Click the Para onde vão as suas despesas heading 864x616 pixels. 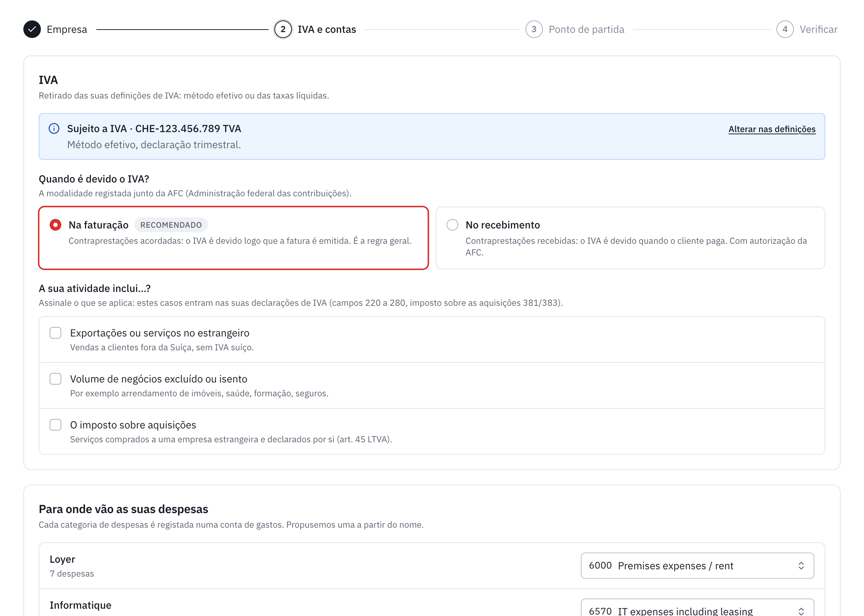pyautogui.click(x=123, y=509)
